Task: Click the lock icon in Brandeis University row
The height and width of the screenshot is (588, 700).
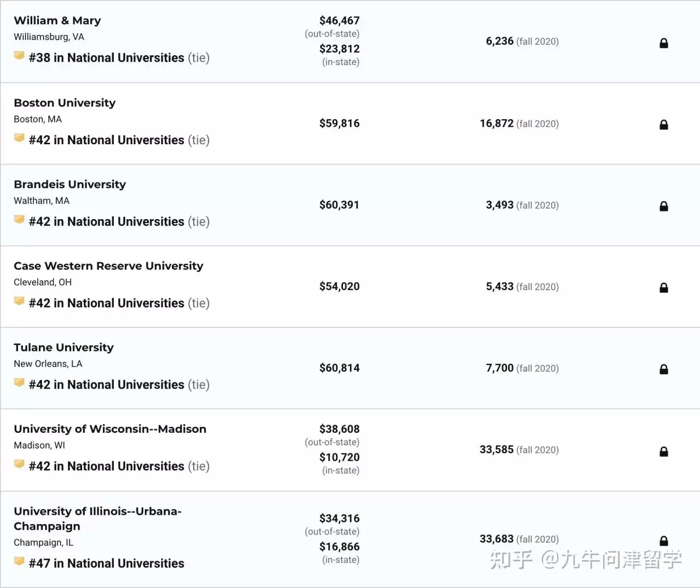Action: [x=664, y=206]
